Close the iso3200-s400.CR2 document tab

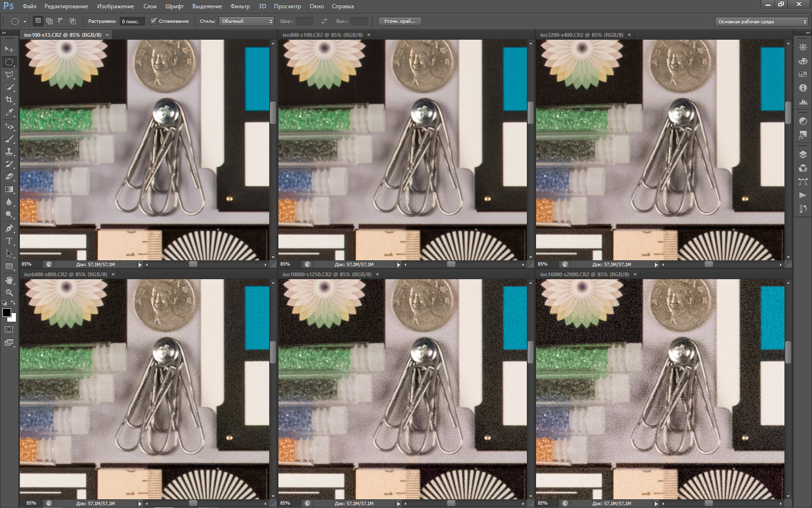[629, 35]
